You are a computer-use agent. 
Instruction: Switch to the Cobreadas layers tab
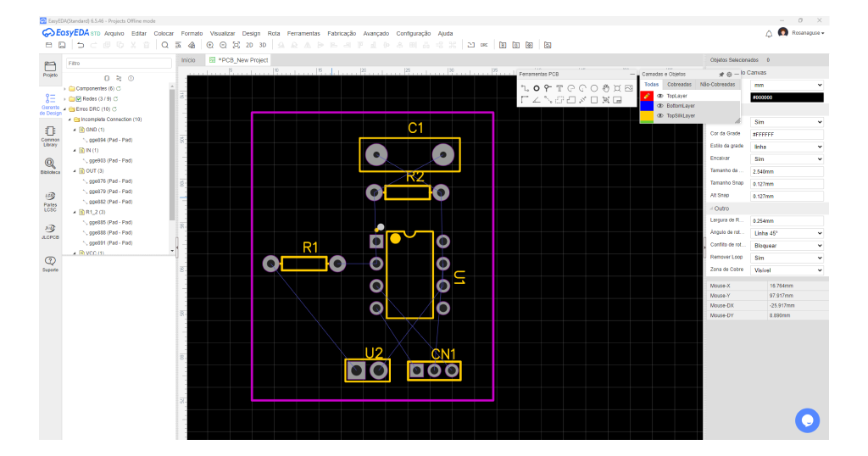679,85
